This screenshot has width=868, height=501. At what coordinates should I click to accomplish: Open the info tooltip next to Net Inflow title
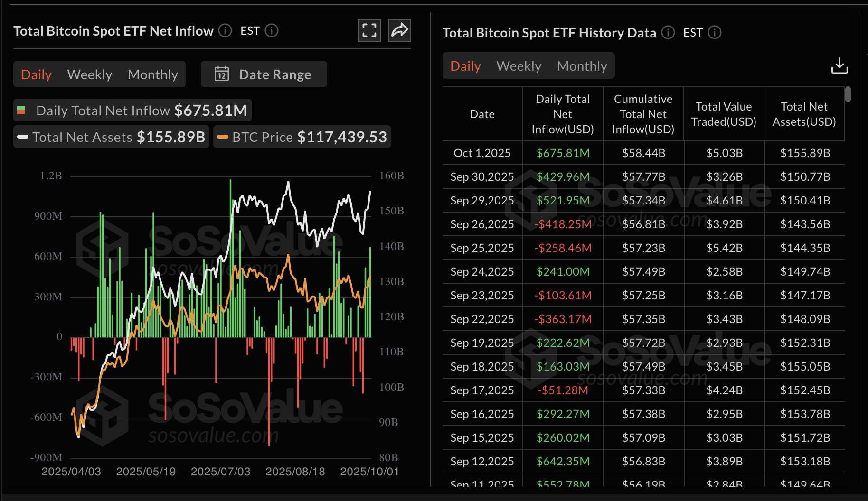(x=224, y=31)
